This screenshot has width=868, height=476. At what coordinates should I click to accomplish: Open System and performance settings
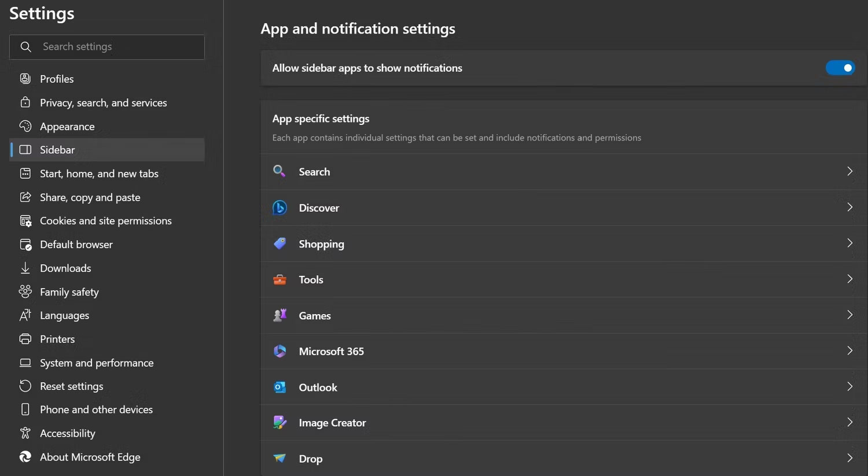tap(107, 363)
